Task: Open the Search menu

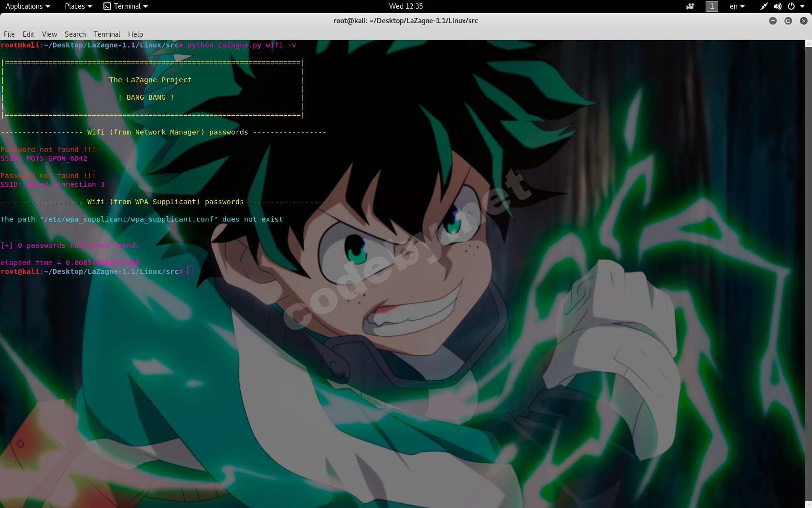Action: click(x=75, y=34)
